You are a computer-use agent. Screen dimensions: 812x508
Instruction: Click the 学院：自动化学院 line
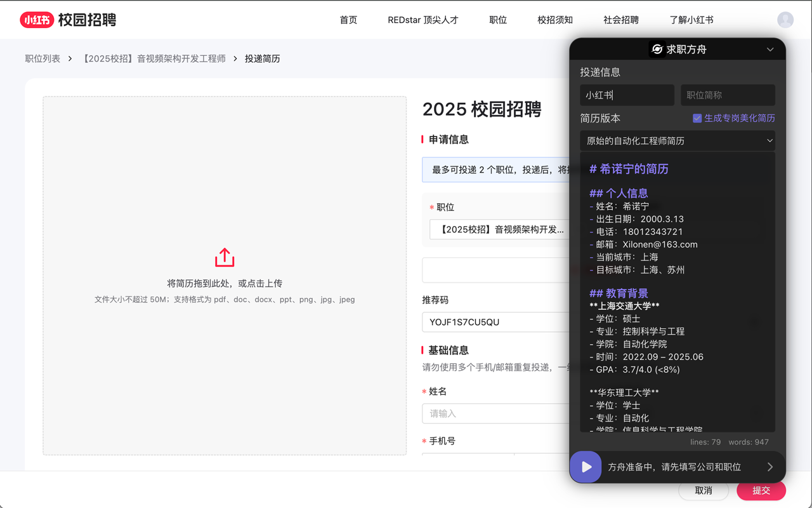pos(628,344)
